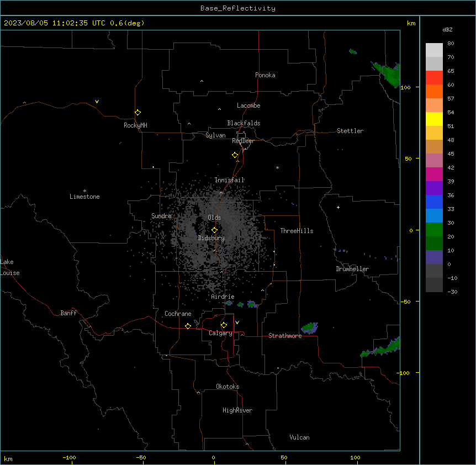Screen dimensions: 476x465
Task: Click the ThreeHills label
Action: coord(297,231)
